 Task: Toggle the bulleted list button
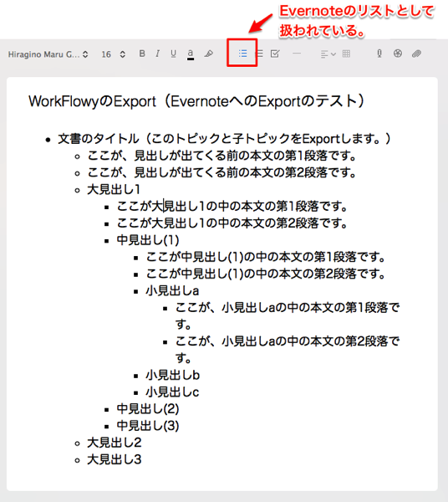pos(242,54)
